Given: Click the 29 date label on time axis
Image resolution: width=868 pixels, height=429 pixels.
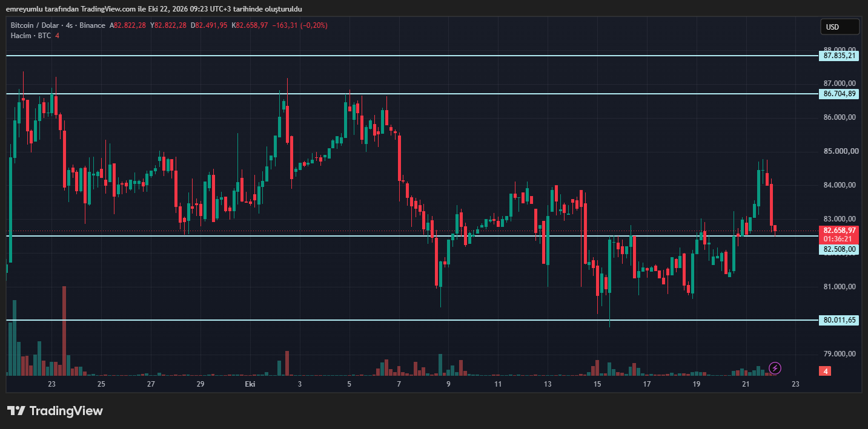Looking at the screenshot, I should pos(200,384).
